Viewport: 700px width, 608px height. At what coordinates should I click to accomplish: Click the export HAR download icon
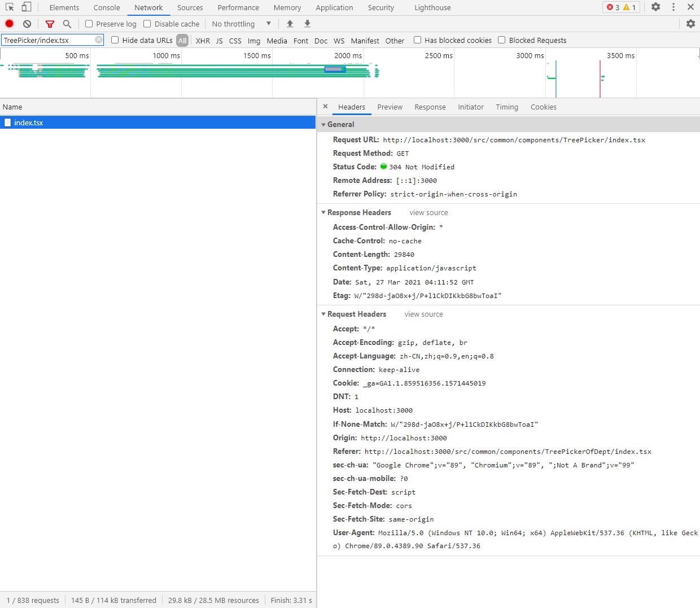[x=307, y=24]
